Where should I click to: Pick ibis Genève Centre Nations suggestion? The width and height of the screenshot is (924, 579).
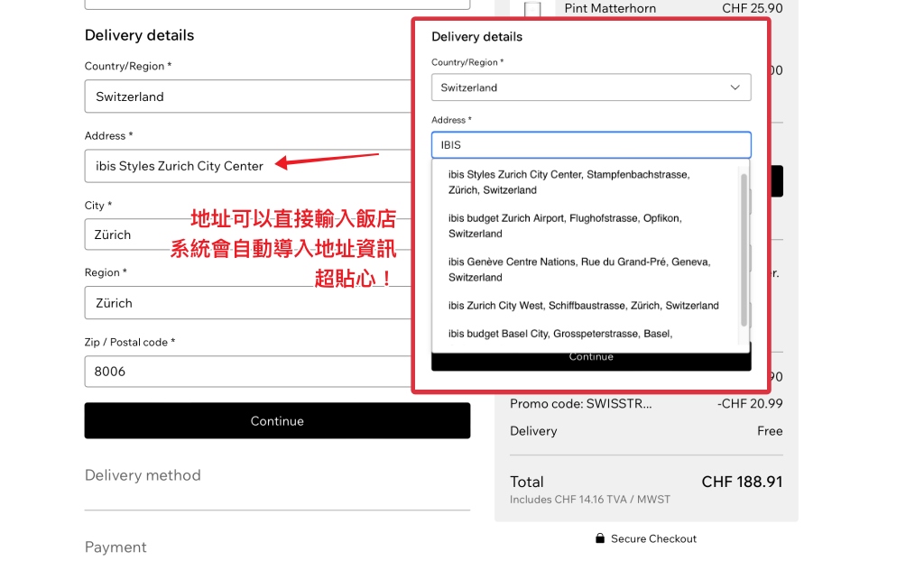(x=579, y=269)
